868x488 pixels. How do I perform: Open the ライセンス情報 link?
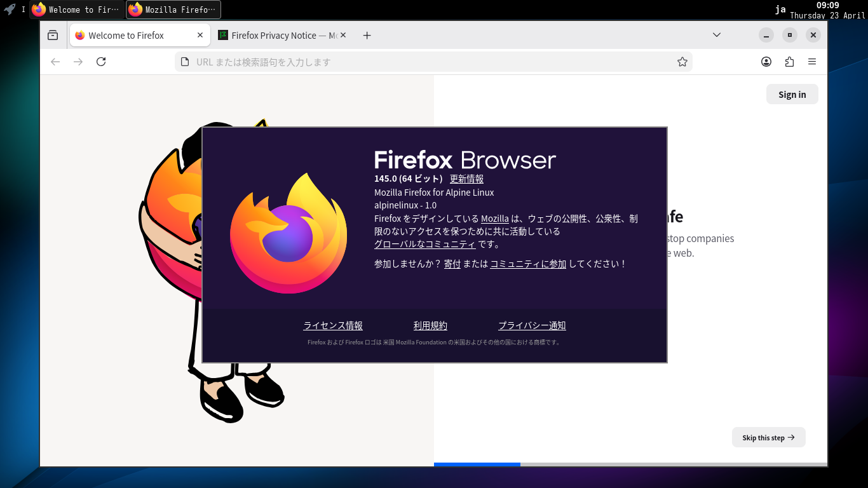pyautogui.click(x=333, y=325)
